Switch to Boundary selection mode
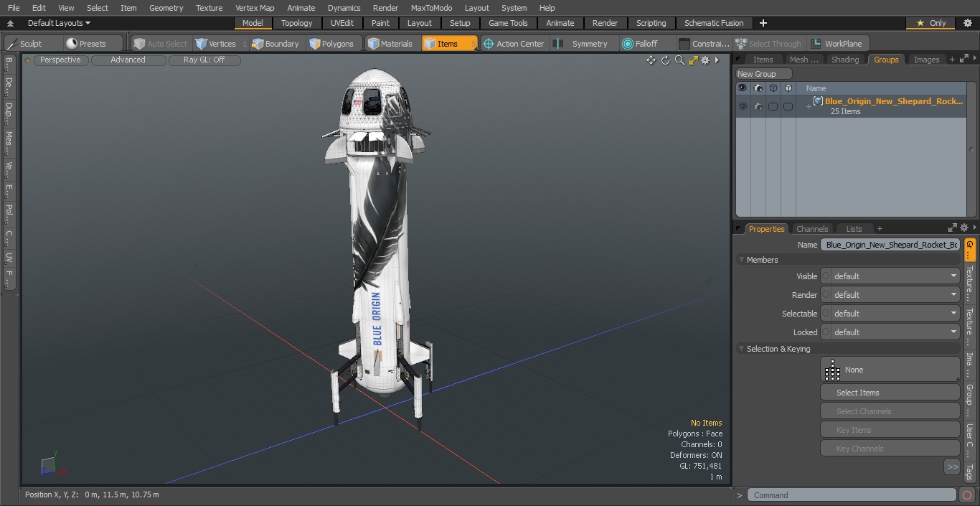Viewport: 980px width, 506px height. [275, 44]
